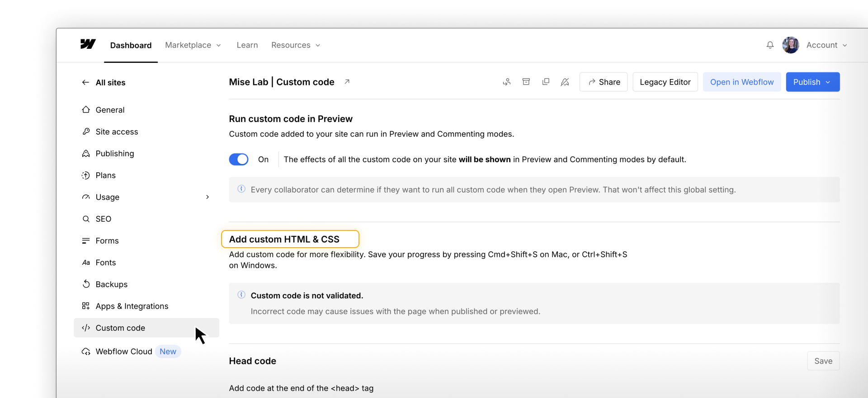This screenshot has width=868, height=398.
Task: Open Webflow Cloud in sidebar
Action: coord(146,351)
